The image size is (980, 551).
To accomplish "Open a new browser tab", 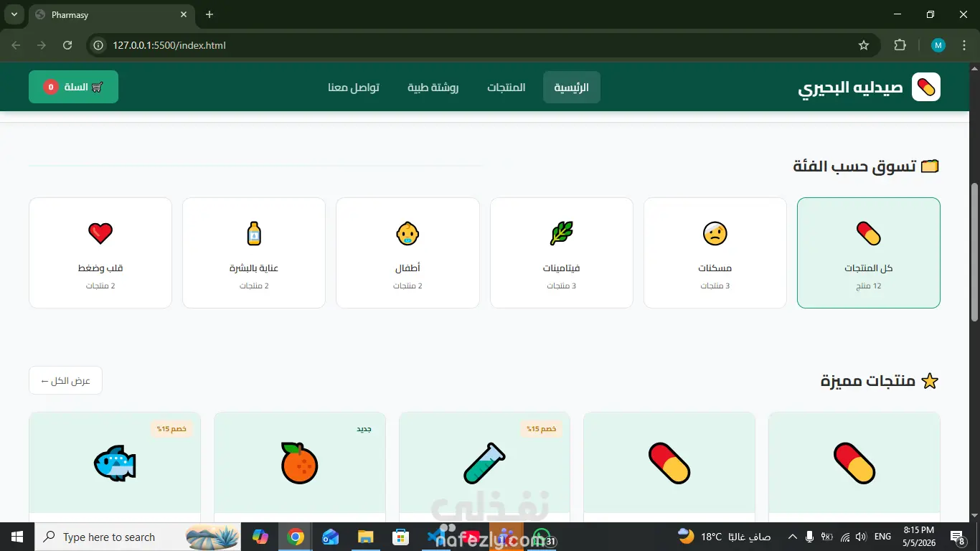I will (209, 14).
